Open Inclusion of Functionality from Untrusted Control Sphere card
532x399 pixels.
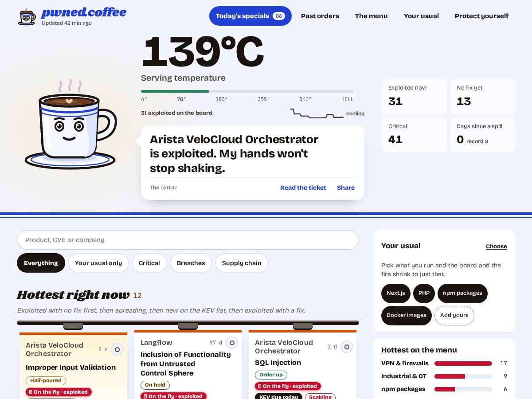click(x=186, y=364)
